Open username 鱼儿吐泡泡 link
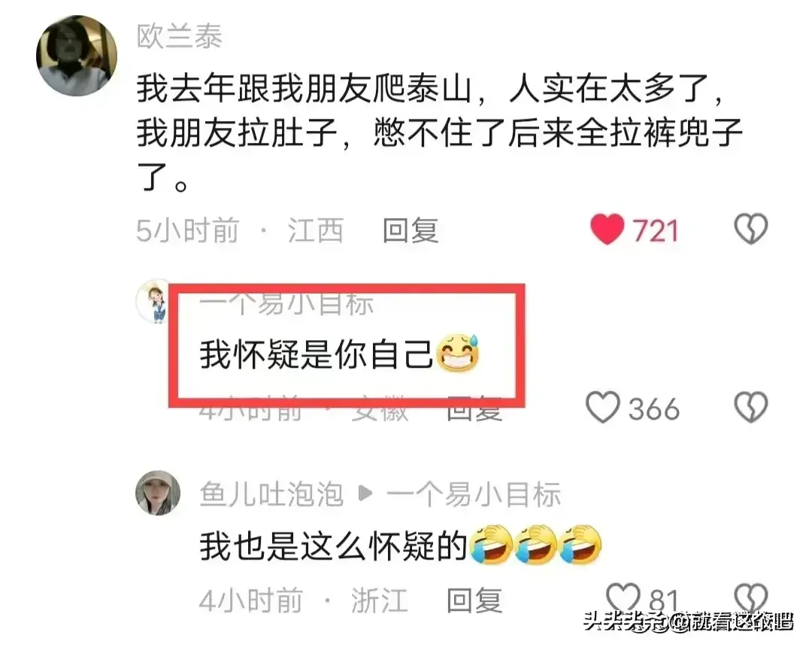 point(272,494)
